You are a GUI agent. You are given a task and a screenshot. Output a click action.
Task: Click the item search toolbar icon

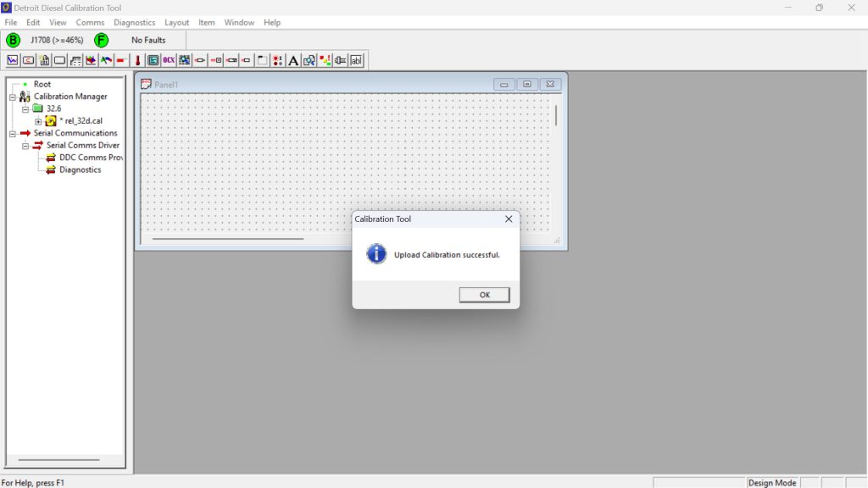[308, 59]
